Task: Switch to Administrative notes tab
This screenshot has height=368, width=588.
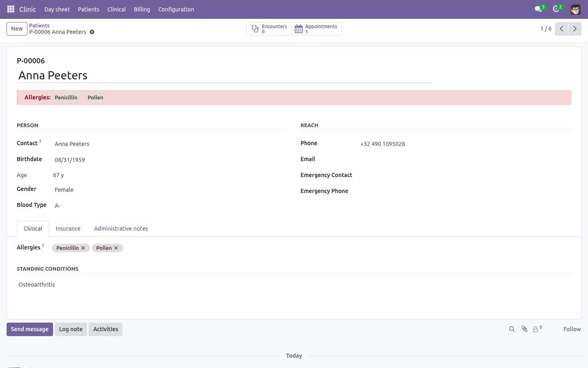Action: 121,229
